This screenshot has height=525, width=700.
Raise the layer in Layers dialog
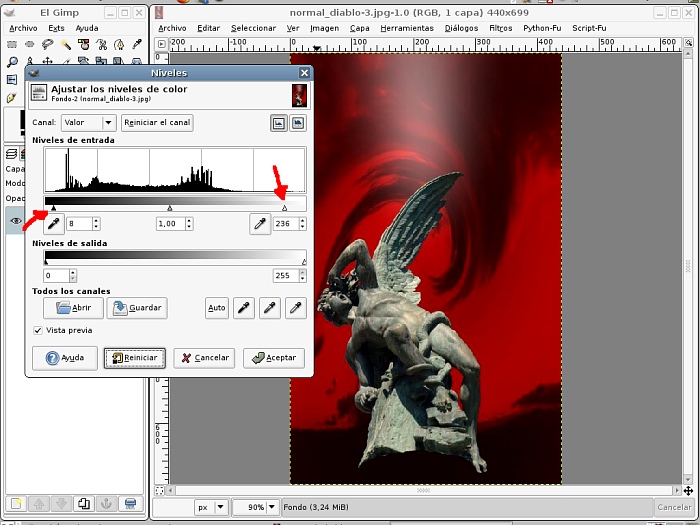38,504
